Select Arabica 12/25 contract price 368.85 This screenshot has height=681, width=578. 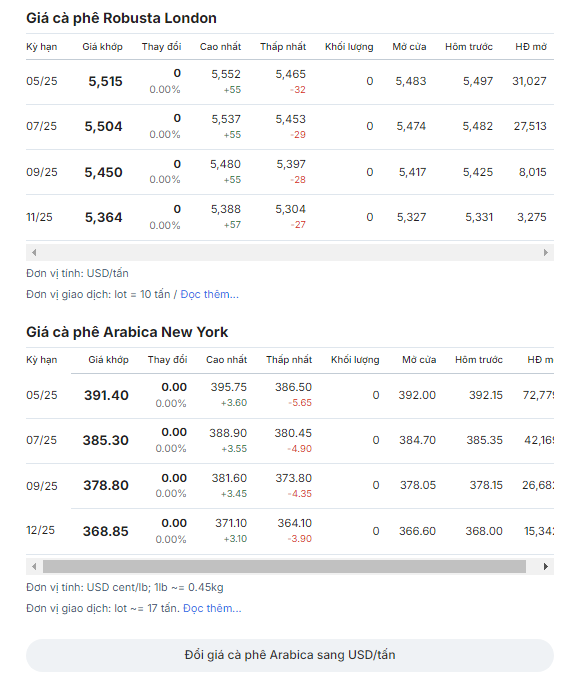click(x=106, y=531)
